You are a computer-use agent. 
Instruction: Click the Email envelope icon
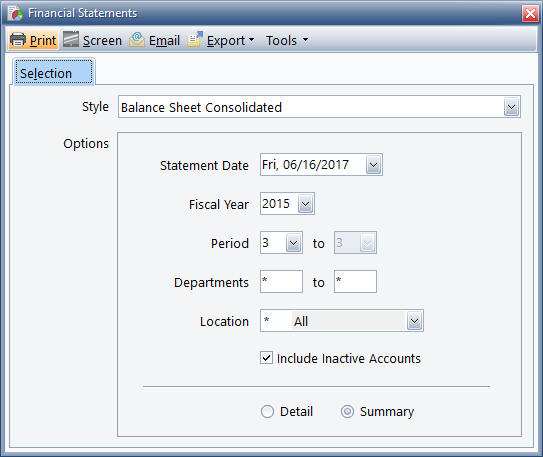pos(137,39)
